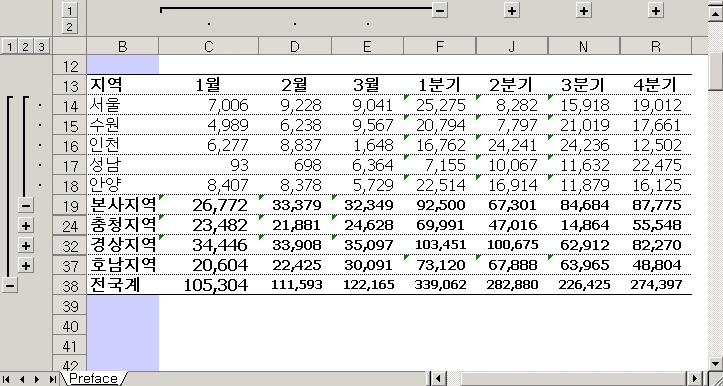The width and height of the screenshot is (723, 386).
Task: Go to last sheet tab arrow
Action: (52, 379)
